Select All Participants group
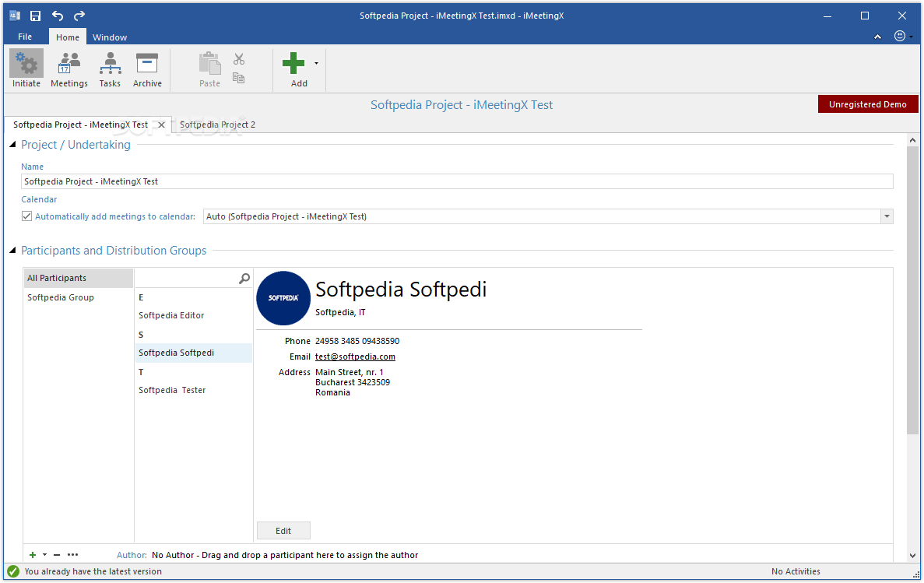924x583 pixels. coord(79,278)
